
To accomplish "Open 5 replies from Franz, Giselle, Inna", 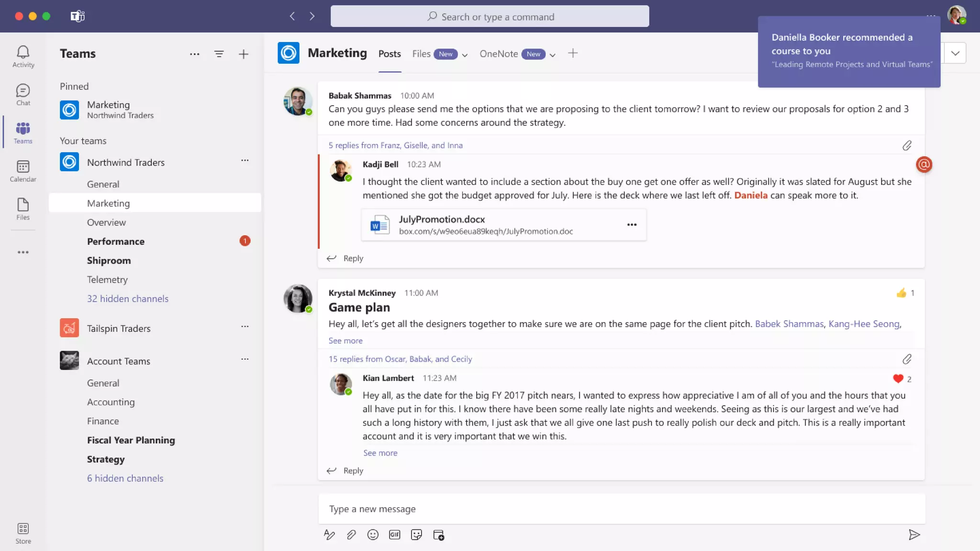I will (x=395, y=145).
